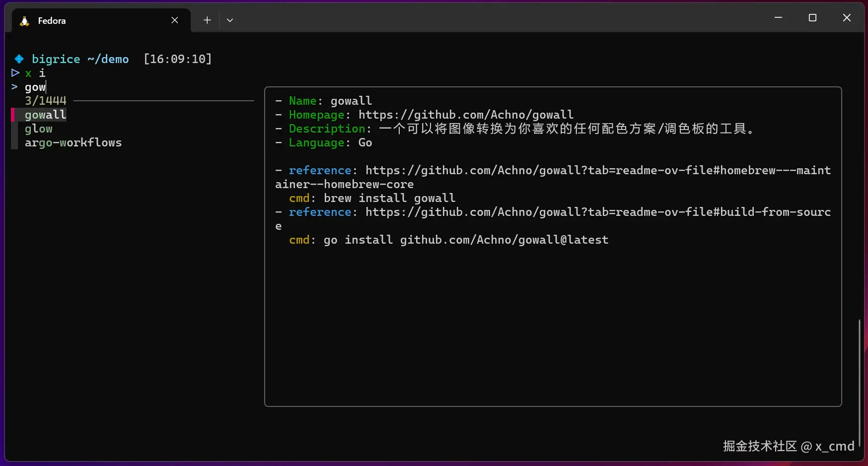Close the terminal window
Image resolution: width=868 pixels, height=466 pixels.
[847, 18]
